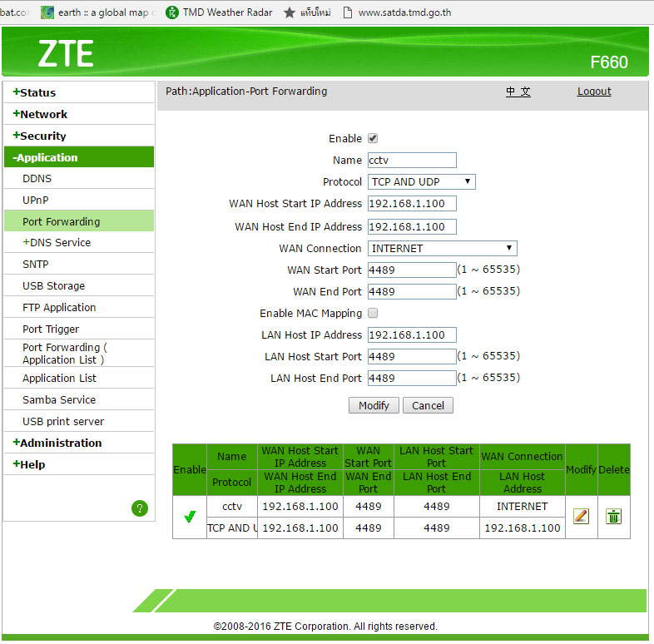Open the Samba Service page
654x644 pixels.
tap(59, 400)
